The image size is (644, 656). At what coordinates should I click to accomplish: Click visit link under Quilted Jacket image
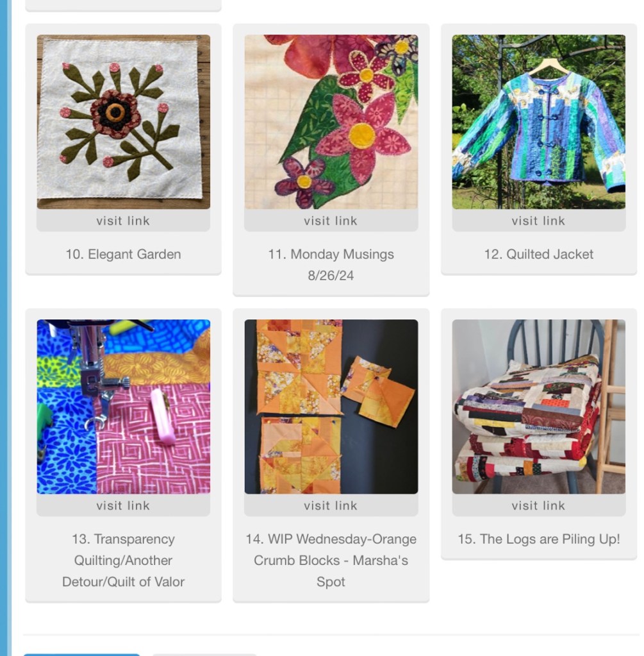(539, 221)
